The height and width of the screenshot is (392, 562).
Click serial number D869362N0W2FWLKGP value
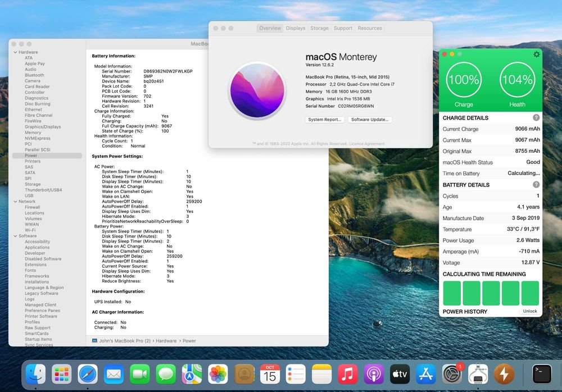click(168, 71)
